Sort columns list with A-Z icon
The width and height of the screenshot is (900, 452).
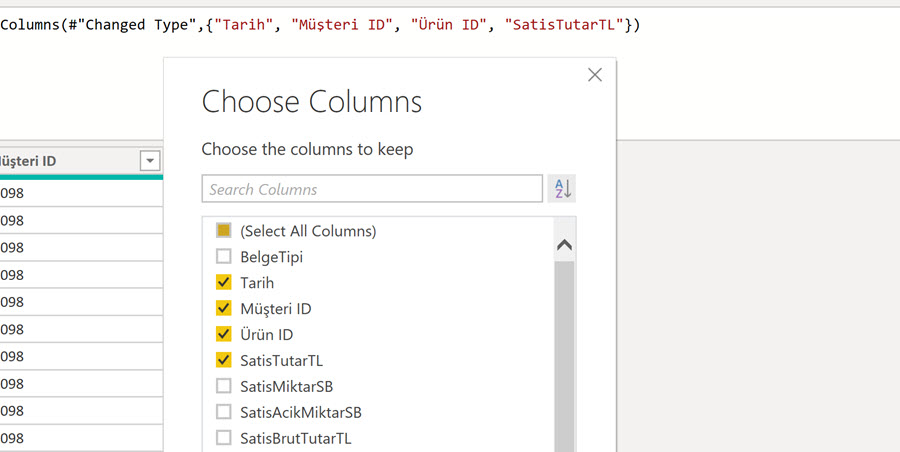(x=562, y=189)
